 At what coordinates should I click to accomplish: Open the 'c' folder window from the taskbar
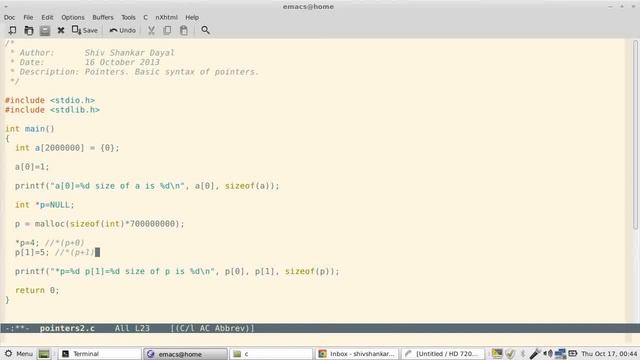click(271, 353)
